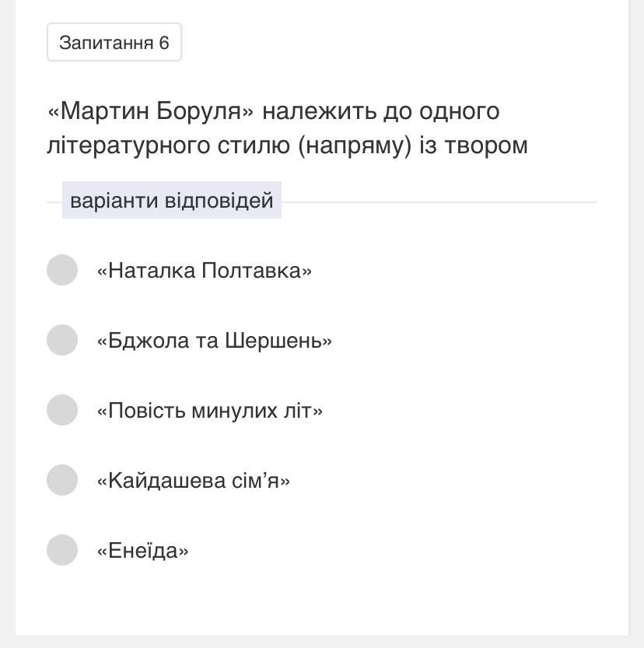
Task: Click the answer label «Кайдашева сім'я»
Action: point(193,481)
